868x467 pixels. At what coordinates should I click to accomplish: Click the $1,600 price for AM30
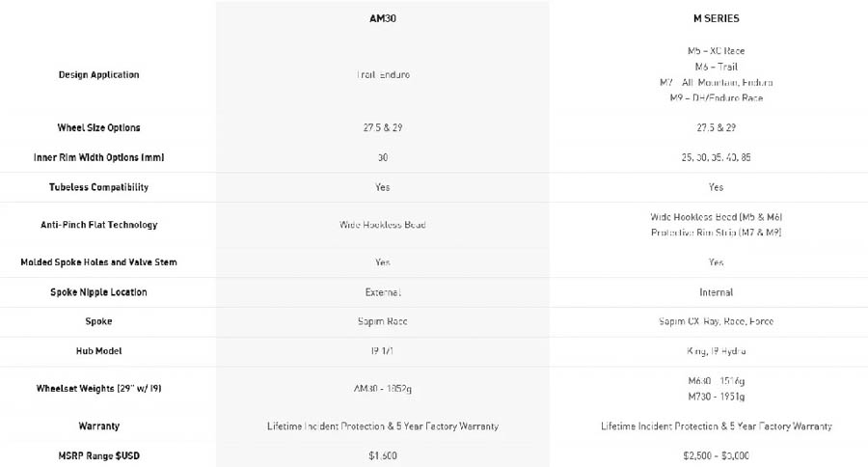click(x=383, y=456)
